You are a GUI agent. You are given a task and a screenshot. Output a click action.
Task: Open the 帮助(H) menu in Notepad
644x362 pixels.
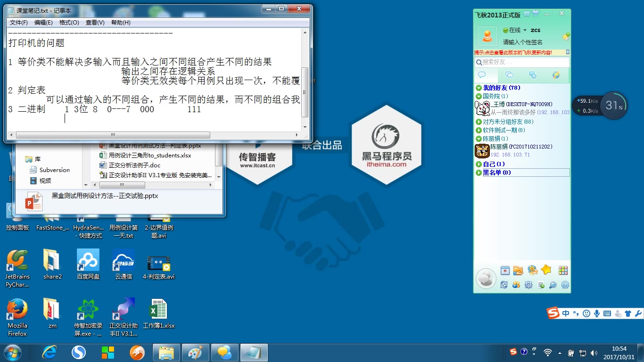pos(121,22)
